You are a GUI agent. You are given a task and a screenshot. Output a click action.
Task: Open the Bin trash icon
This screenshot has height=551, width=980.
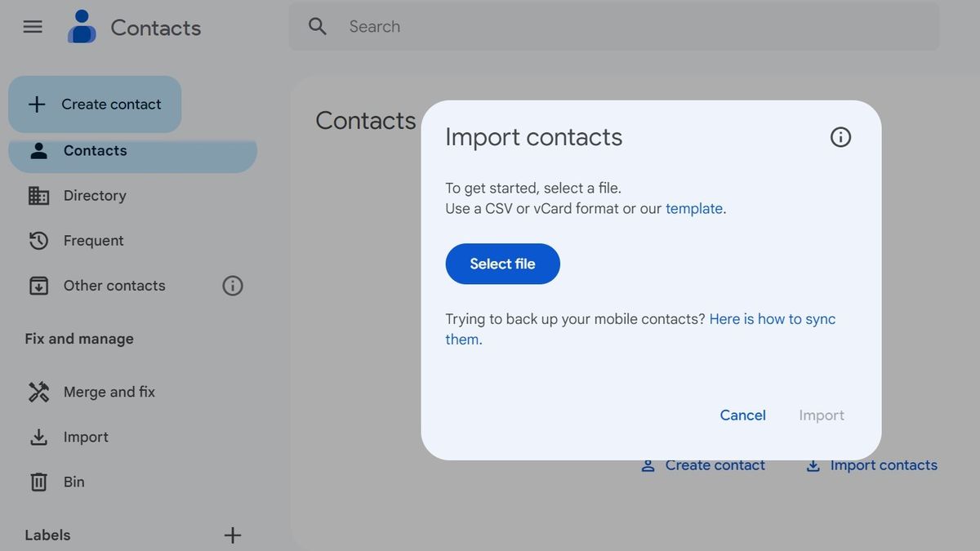point(38,482)
